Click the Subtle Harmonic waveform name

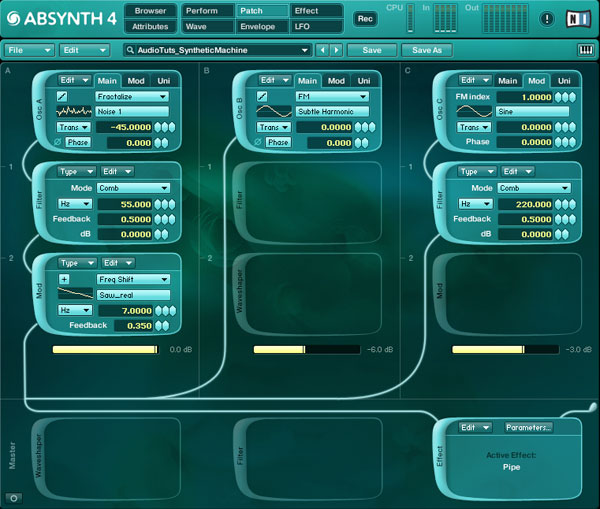point(332,111)
